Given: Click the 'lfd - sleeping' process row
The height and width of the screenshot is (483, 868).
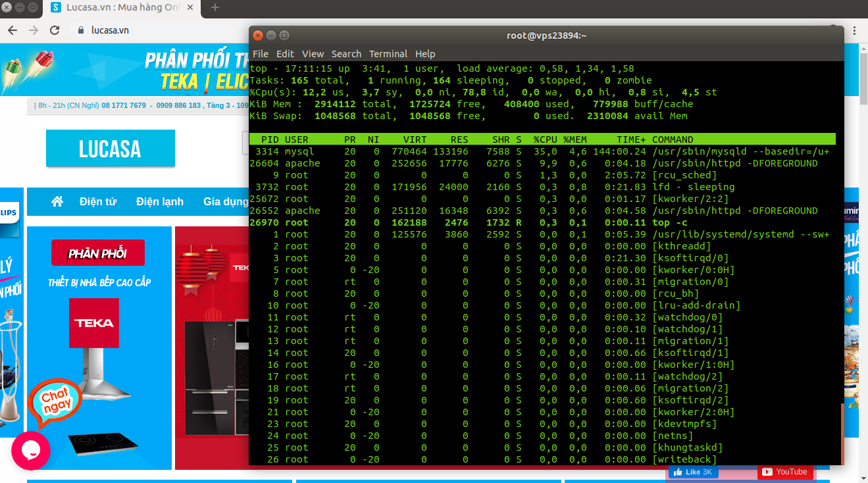Looking at the screenshot, I should click(542, 187).
